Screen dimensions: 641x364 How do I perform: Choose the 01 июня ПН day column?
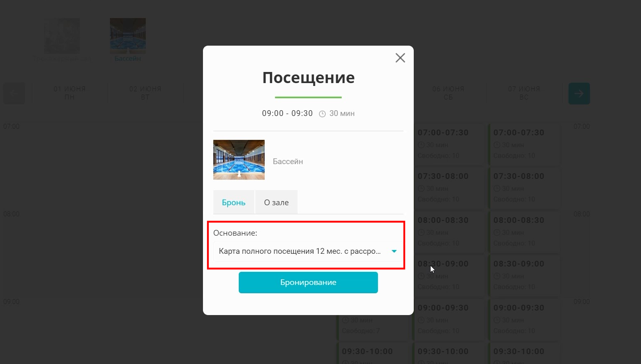coord(70,93)
